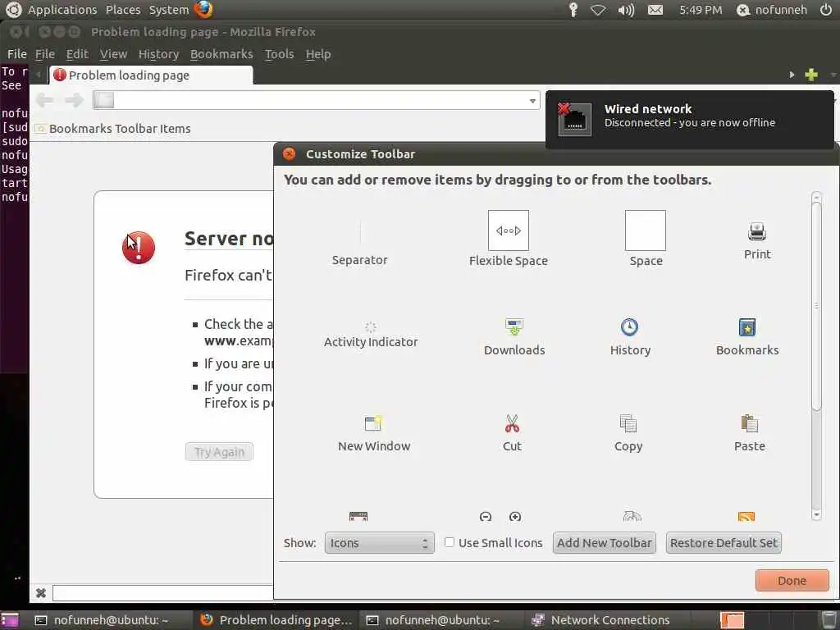
Task: Click the Try Again button
Action: pos(219,452)
